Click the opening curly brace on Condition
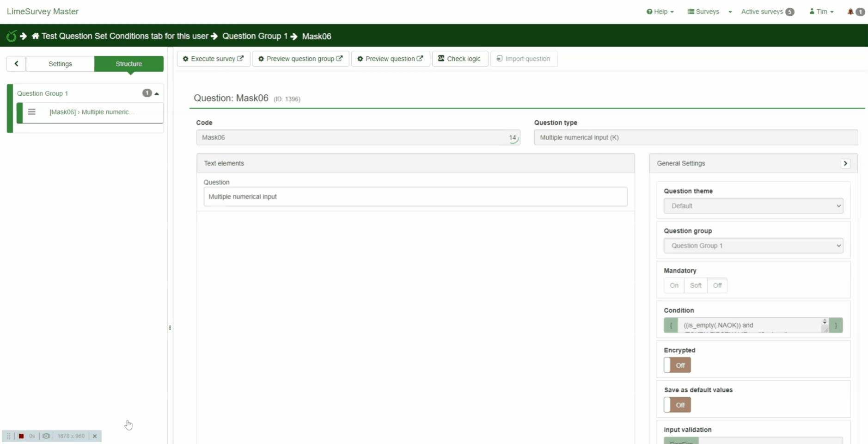 click(x=671, y=325)
